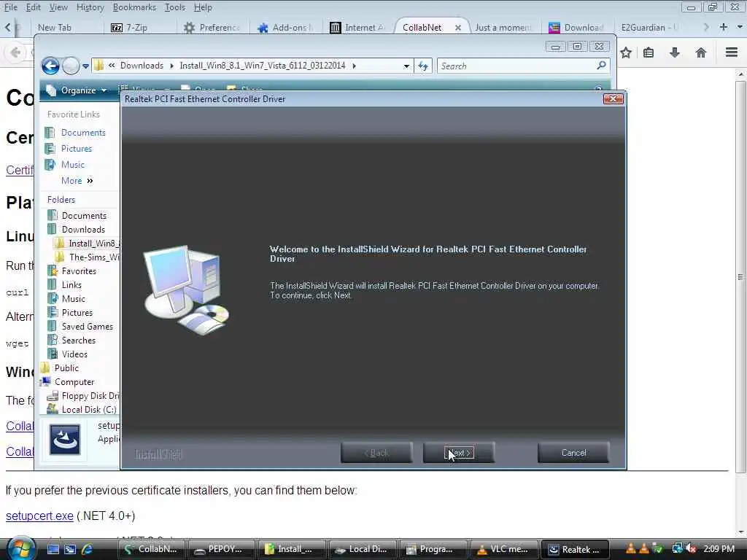Launch Internet Explorer from quick launch
Image resolution: width=747 pixels, height=560 pixels.
tap(88, 549)
